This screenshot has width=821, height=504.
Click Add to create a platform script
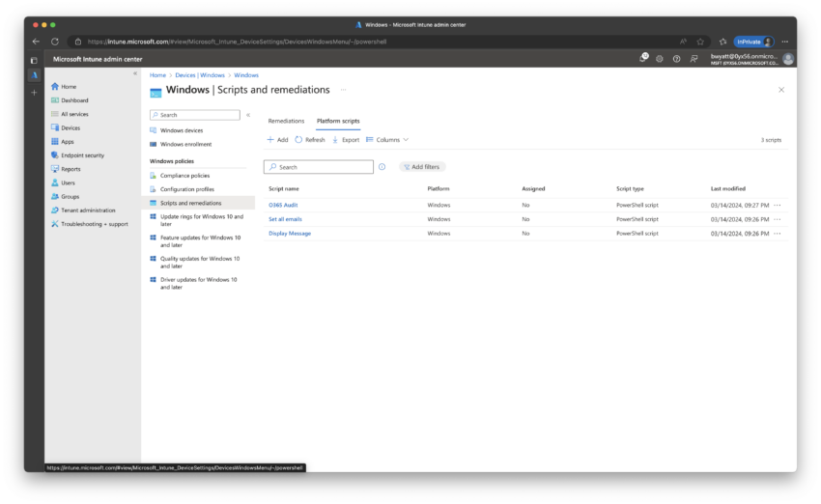[277, 140]
